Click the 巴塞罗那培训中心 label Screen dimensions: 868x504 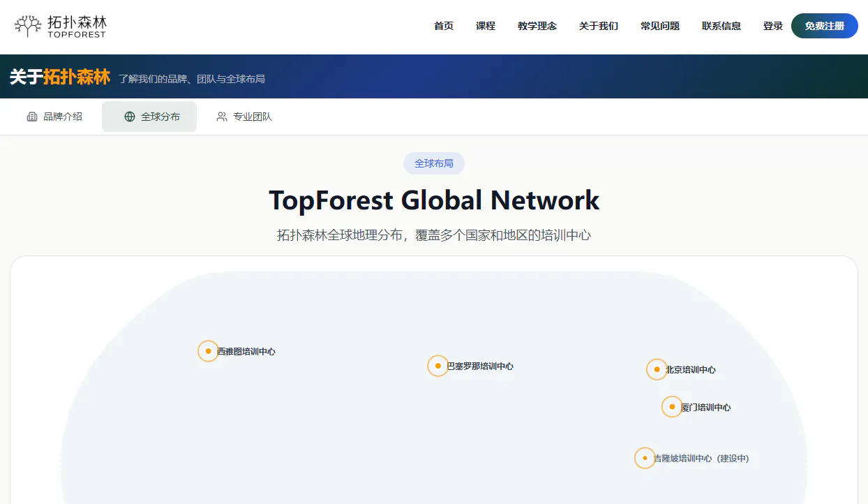click(480, 366)
